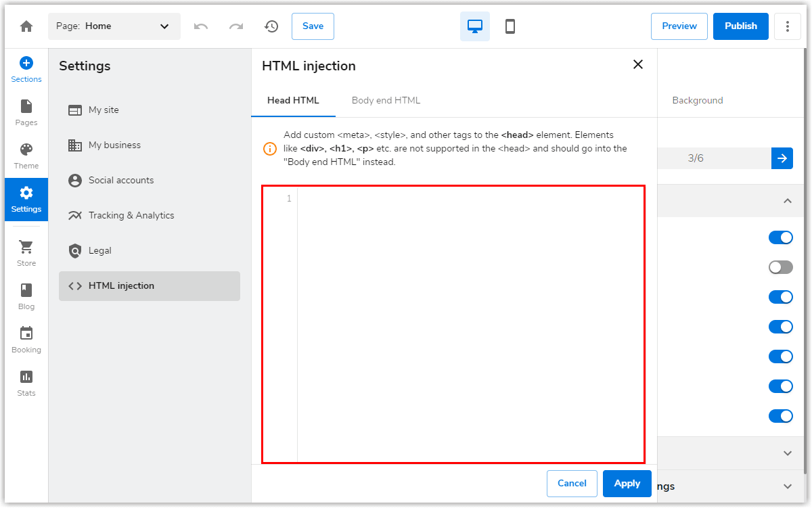Preview the website
The height and width of the screenshot is (508, 812).
679,26
